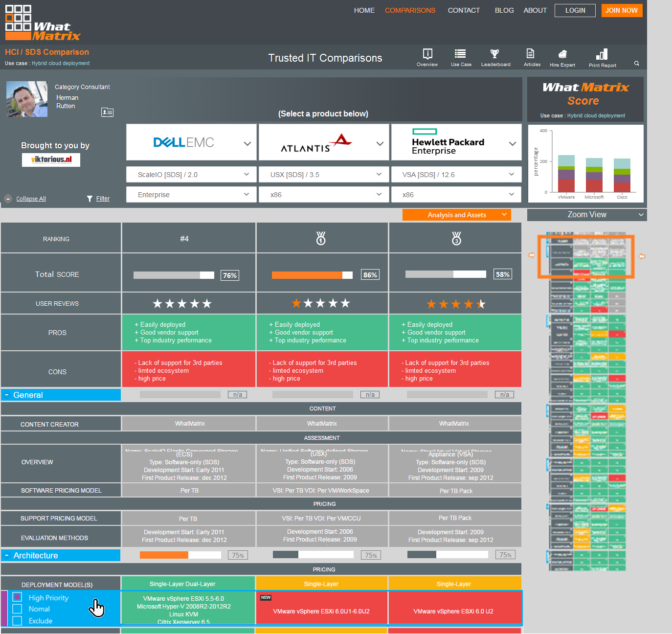This screenshot has height=634, width=672.
Task: Click the Filter link
Action: (x=103, y=199)
